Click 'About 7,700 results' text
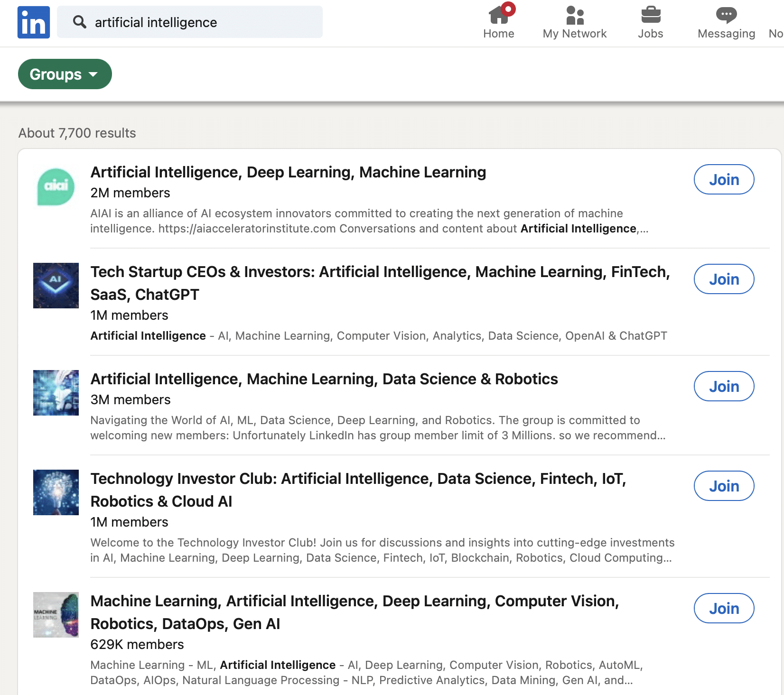 [x=77, y=133]
